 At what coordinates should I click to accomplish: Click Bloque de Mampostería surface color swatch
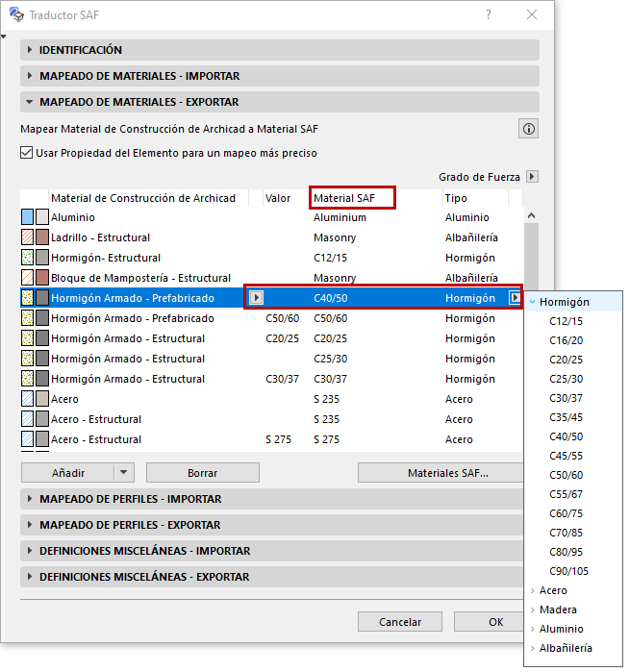click(42, 277)
